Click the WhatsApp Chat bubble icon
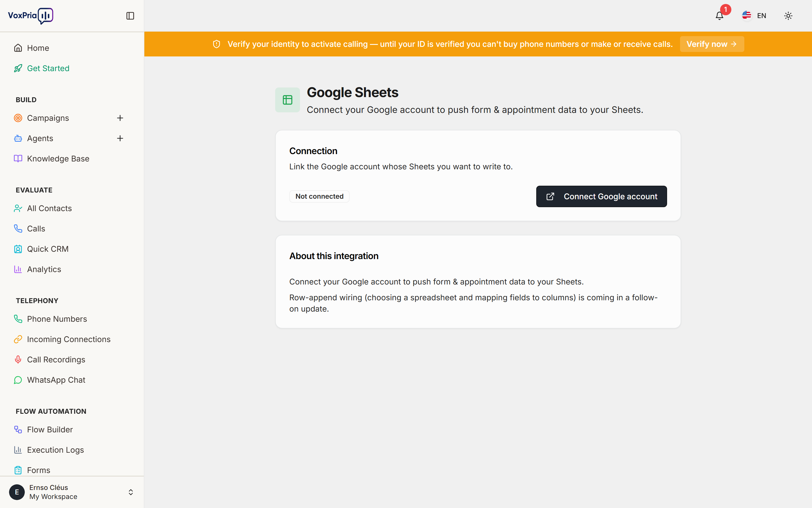 point(18,380)
